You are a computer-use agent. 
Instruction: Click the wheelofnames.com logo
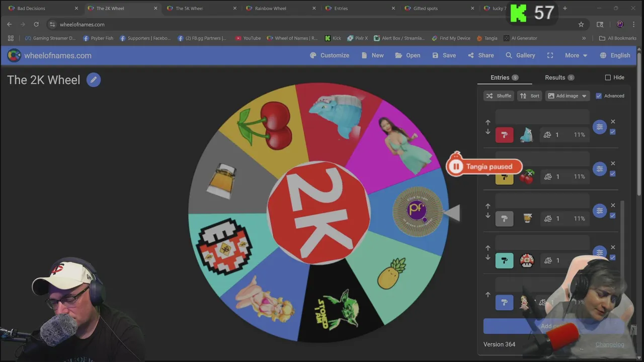(49, 55)
